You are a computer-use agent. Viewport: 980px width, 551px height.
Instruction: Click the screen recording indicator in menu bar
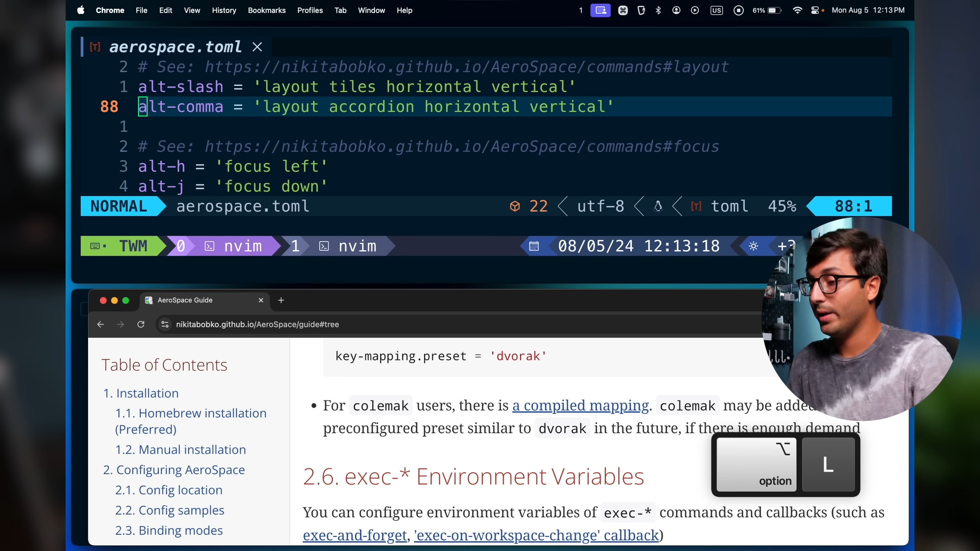tap(738, 10)
